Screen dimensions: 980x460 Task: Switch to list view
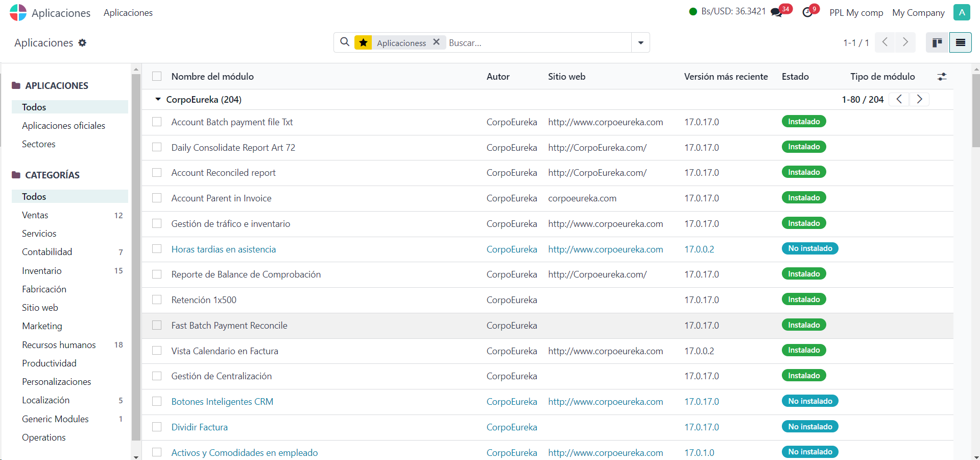point(960,42)
